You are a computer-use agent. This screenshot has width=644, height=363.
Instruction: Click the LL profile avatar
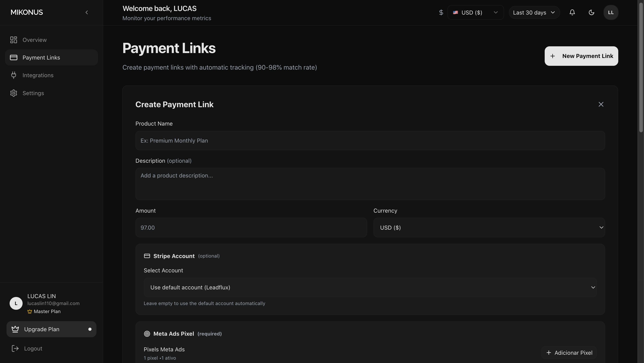(x=610, y=13)
